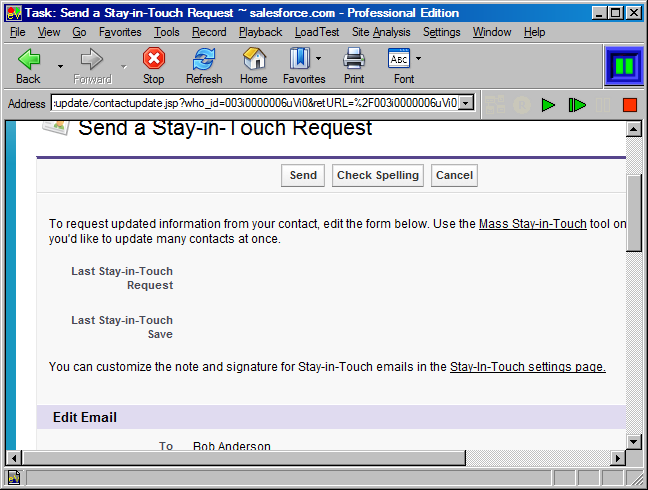Follow the Mass Stay-in-Touch link
This screenshot has height=490, width=648.
pyautogui.click(x=533, y=224)
